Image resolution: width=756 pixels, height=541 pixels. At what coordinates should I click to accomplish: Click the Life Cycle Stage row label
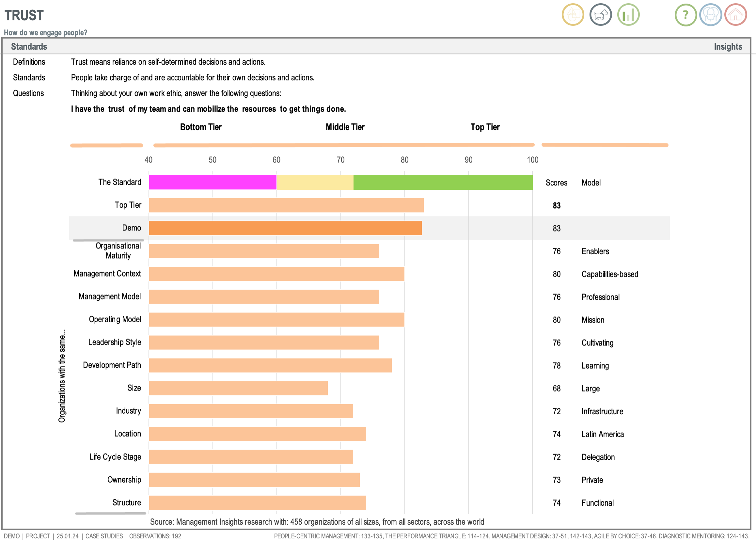click(115, 457)
